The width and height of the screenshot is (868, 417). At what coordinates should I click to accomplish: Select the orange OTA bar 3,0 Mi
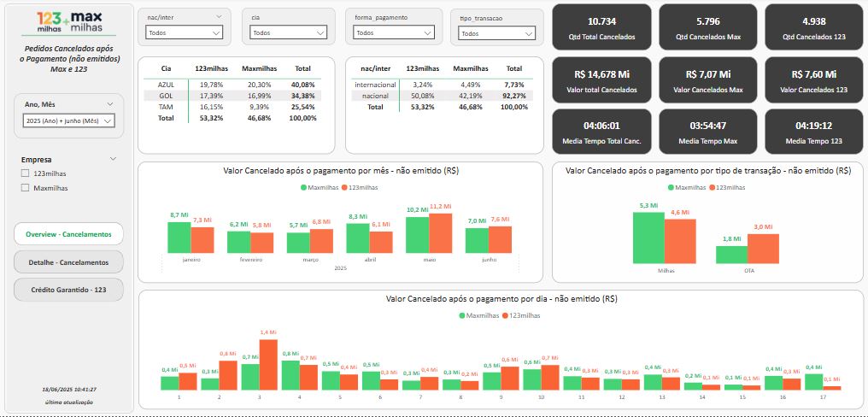point(763,249)
